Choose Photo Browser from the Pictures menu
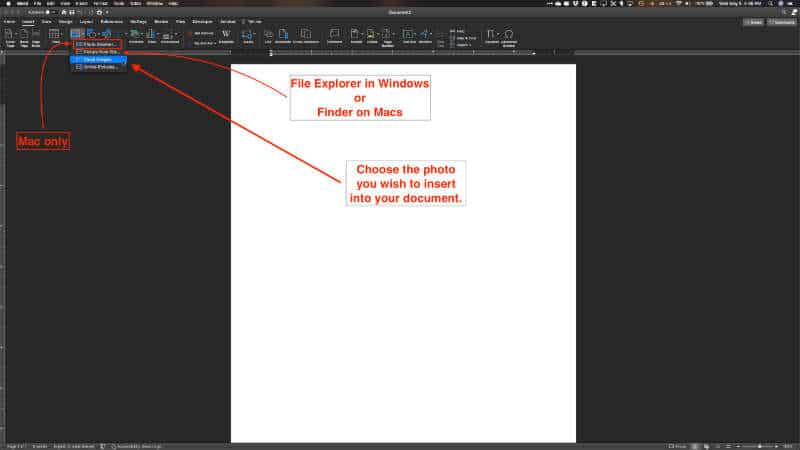800x450 pixels. tap(98, 44)
